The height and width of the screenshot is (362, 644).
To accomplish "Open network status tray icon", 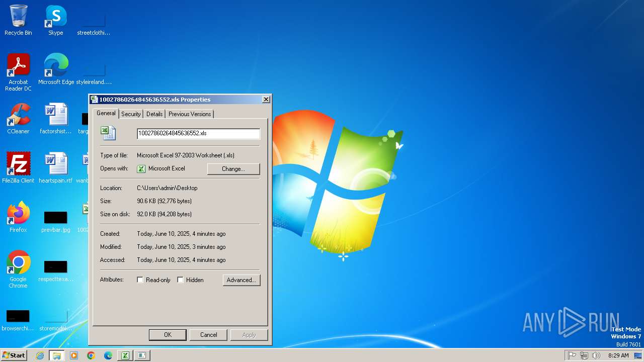I will click(x=584, y=355).
